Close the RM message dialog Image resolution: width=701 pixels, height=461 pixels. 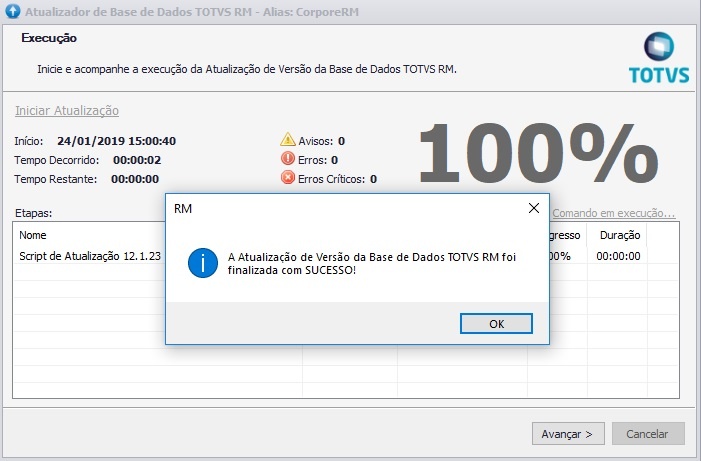[x=534, y=208]
